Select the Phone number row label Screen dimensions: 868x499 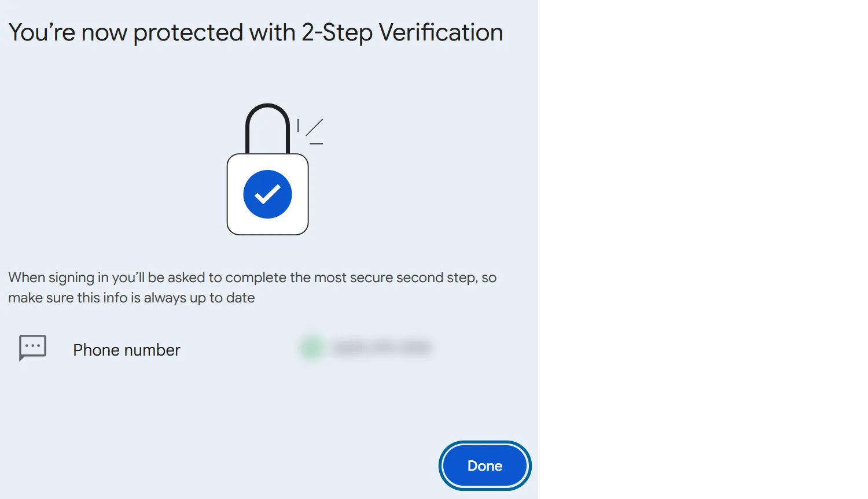tap(127, 349)
